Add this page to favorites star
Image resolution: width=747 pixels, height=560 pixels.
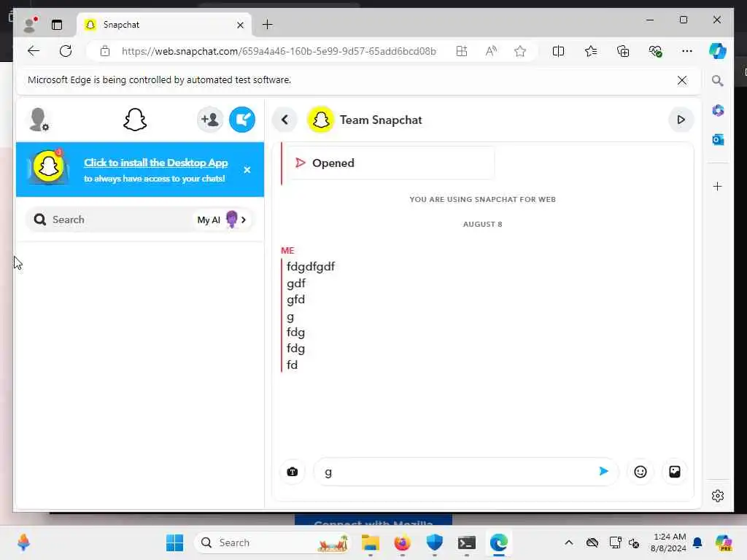tap(519, 51)
